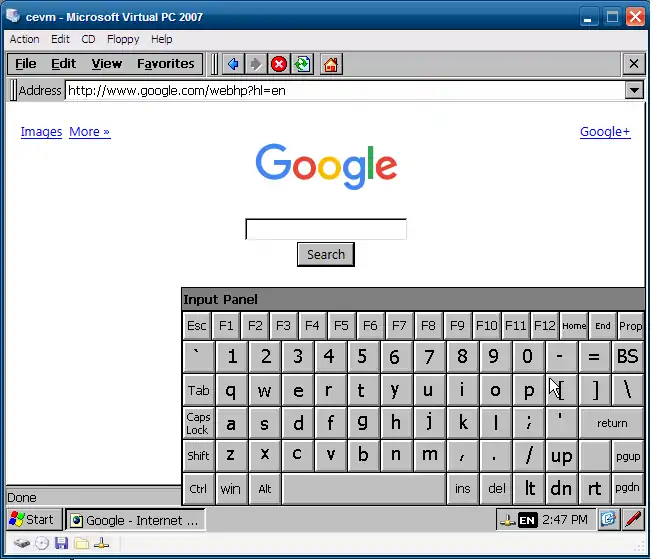Viewport: 653px width, 560px height.
Task: Toggle the Ctrl key on Input Panel
Action: pos(199,489)
